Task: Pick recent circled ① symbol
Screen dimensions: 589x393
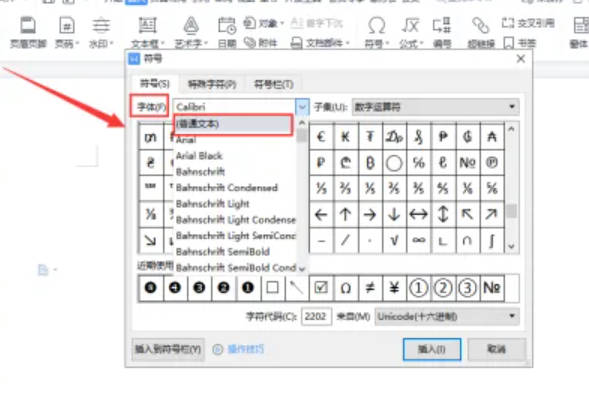Action: coord(418,288)
